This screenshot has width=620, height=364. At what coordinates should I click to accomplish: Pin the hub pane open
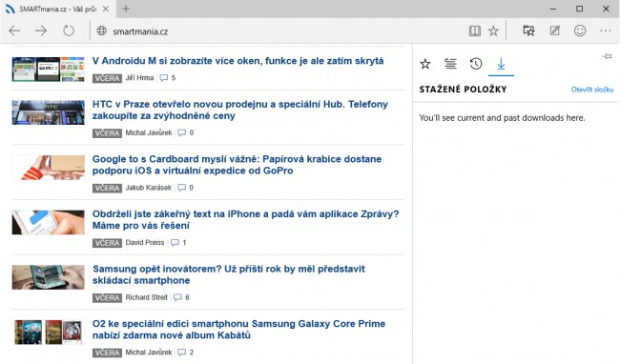[x=607, y=57]
